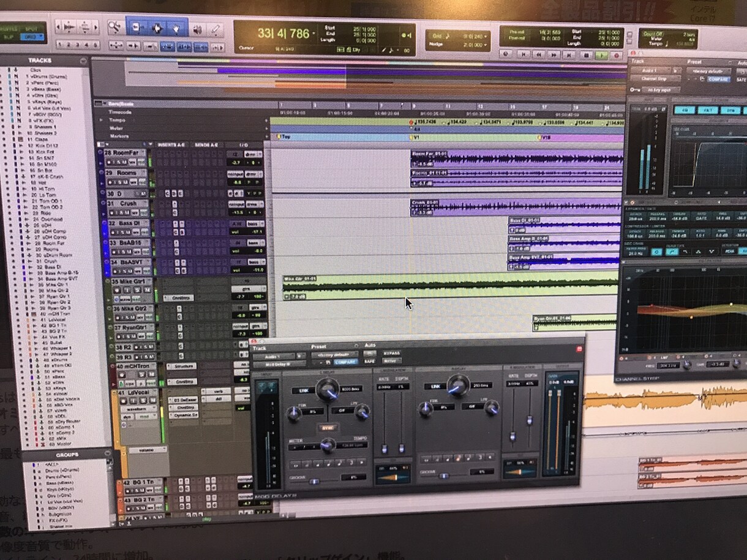Click the Stop transport button
747x560 pixels.
(586, 55)
